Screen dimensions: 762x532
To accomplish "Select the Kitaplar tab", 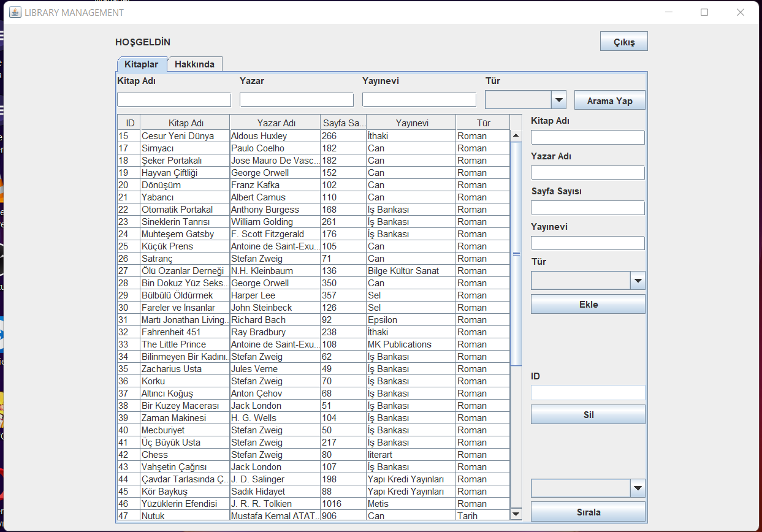I will [142, 64].
